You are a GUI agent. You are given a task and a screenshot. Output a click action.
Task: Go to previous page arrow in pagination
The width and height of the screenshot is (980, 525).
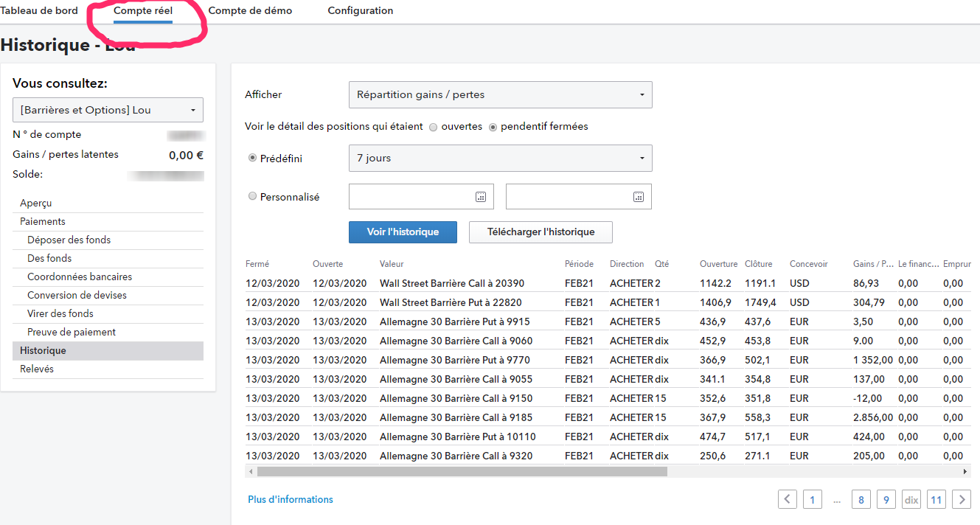click(788, 499)
